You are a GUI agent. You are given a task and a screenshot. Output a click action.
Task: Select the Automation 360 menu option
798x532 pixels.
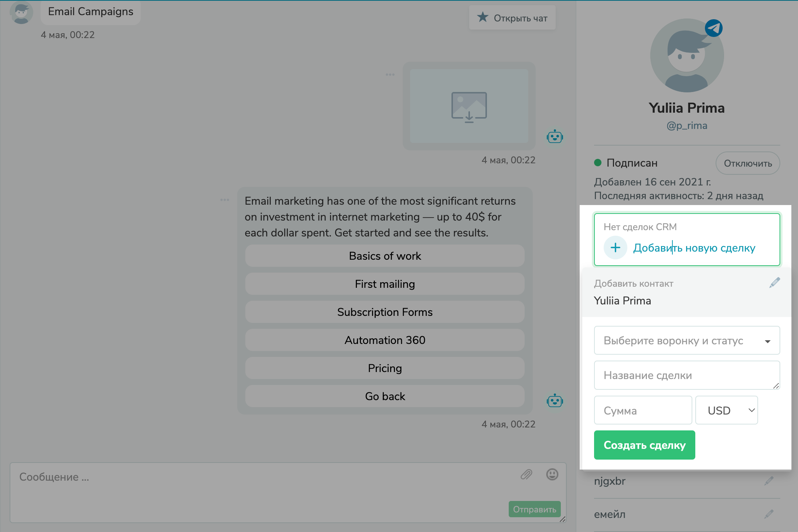pyautogui.click(x=385, y=340)
